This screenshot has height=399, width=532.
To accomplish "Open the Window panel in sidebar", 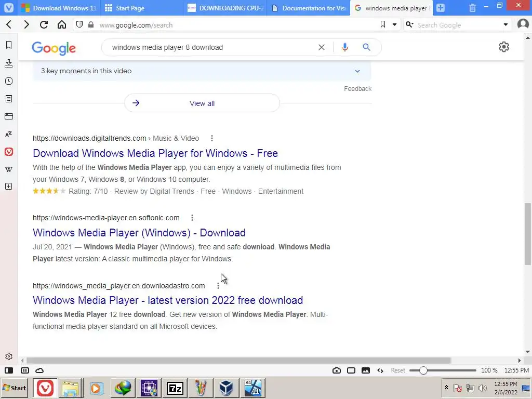I will [x=9, y=116].
